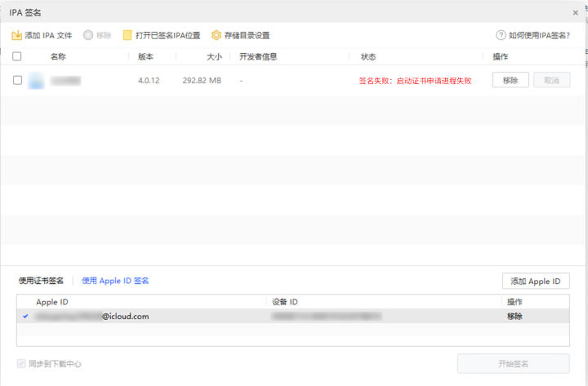Switch to the 使用证书签名 tab
Viewport: 588px width, 386px height.
(x=42, y=281)
